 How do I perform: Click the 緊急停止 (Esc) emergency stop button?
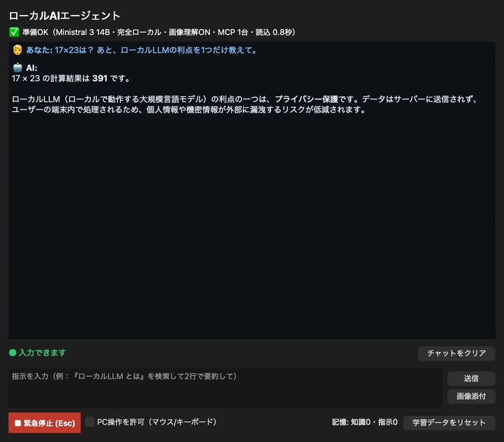[44, 423]
